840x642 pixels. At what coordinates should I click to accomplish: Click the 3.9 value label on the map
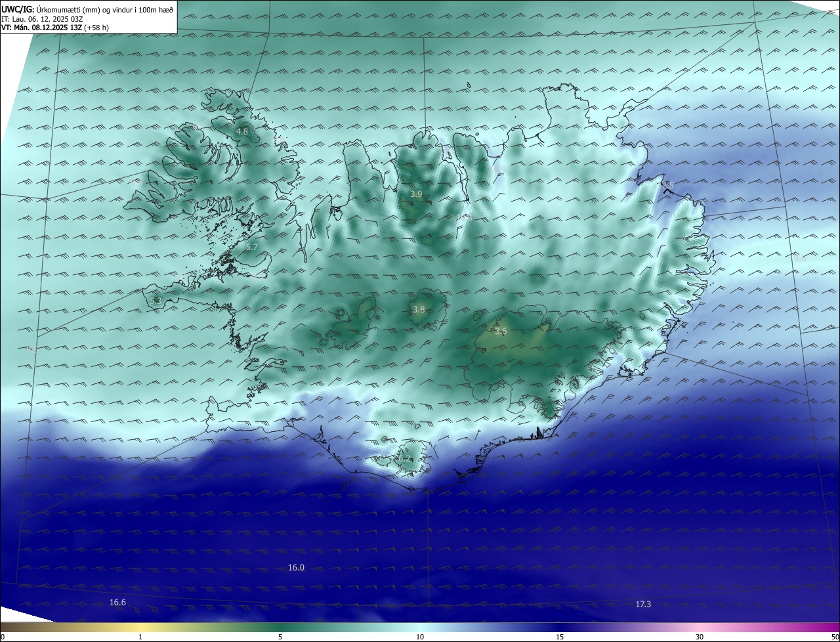(417, 194)
